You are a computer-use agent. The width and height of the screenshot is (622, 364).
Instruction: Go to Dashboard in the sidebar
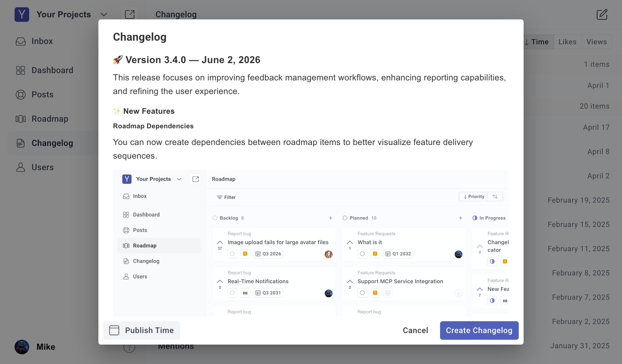point(52,70)
